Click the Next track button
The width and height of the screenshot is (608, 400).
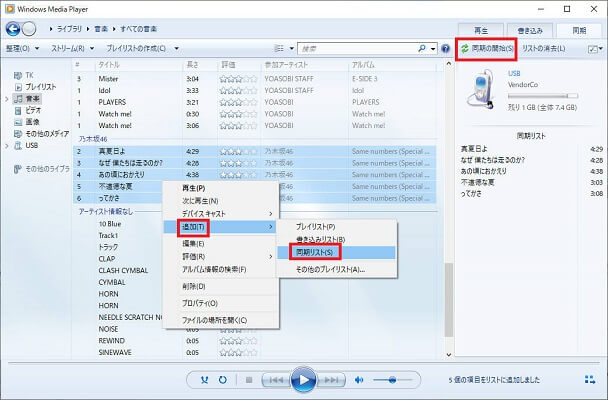pyautogui.click(x=331, y=380)
